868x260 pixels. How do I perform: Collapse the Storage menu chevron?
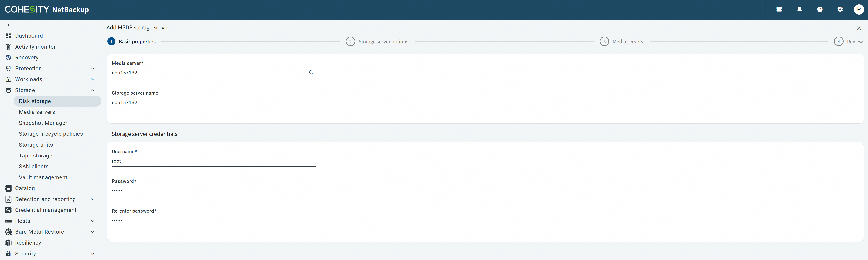[x=93, y=90]
